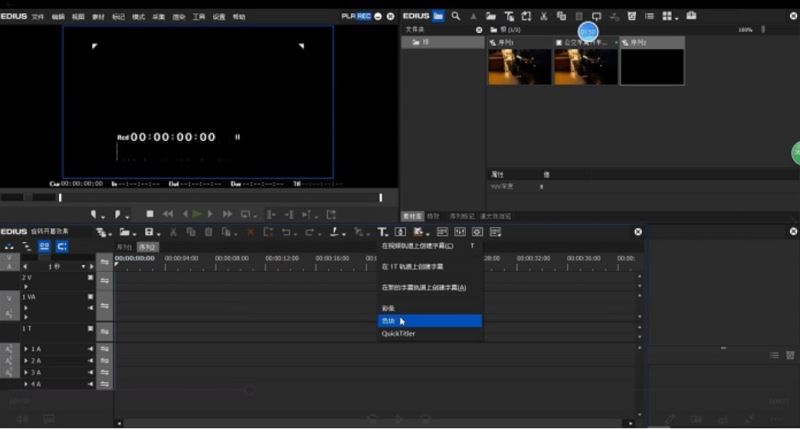Screen dimensions: 800x429
Task: Click the REC recorder mode button
Action: point(364,16)
